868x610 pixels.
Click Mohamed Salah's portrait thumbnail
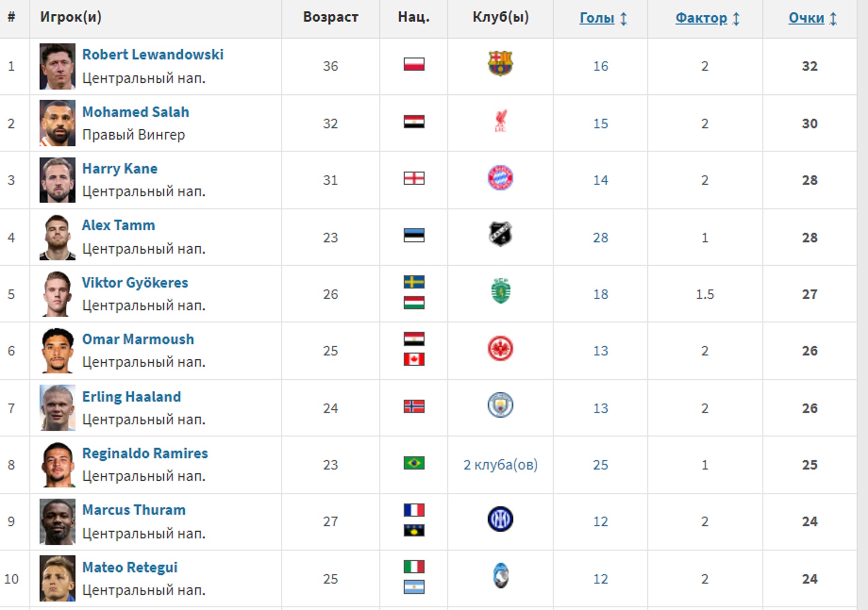coord(58,123)
